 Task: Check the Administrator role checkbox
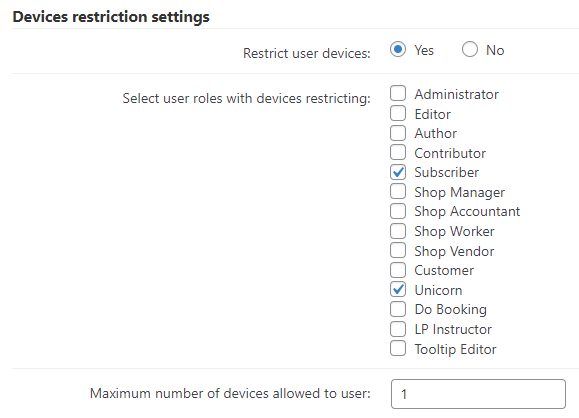(398, 93)
